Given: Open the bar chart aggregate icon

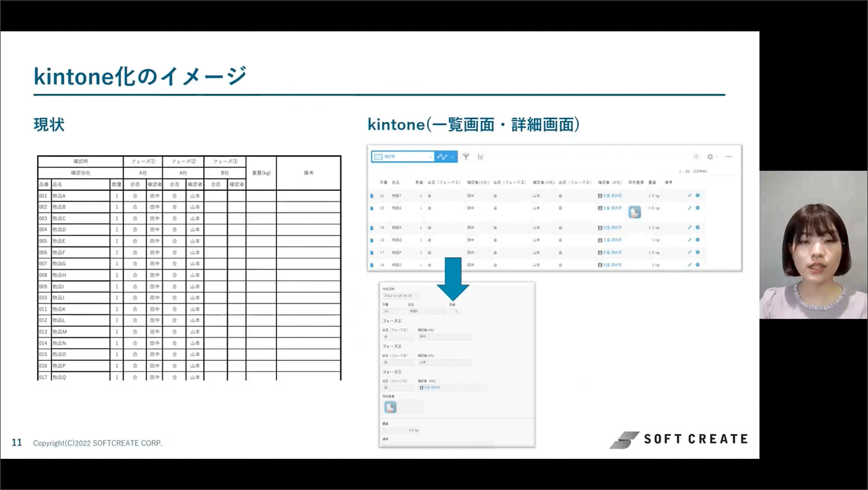Looking at the screenshot, I should [480, 157].
